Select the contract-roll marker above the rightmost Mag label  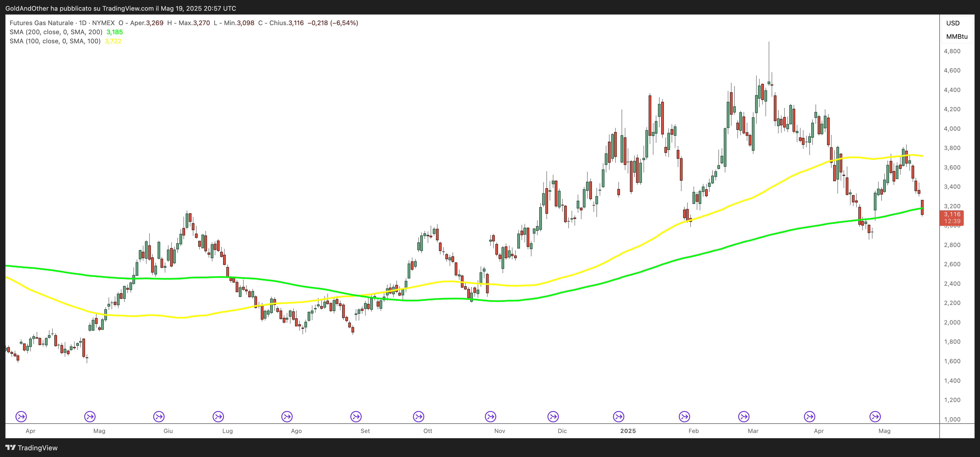875,417
